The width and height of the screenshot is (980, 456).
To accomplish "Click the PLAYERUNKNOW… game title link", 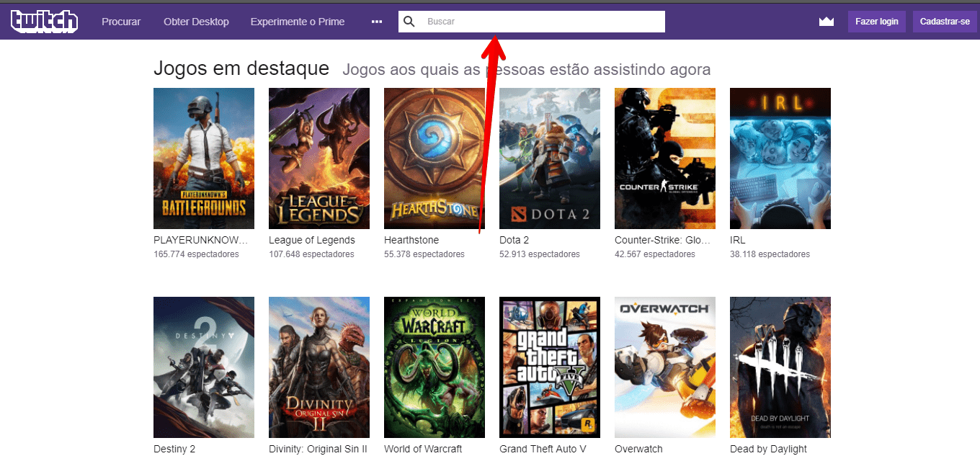I will click(x=200, y=240).
